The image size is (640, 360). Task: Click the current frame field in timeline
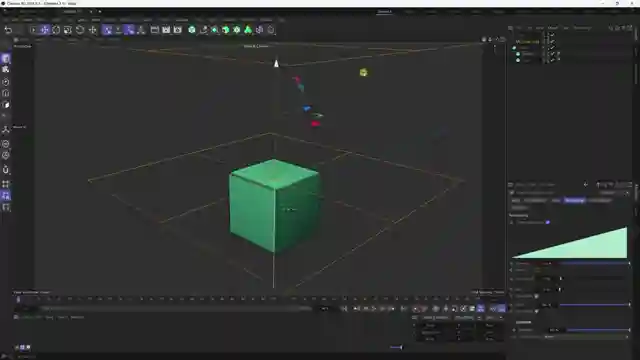click(324, 309)
